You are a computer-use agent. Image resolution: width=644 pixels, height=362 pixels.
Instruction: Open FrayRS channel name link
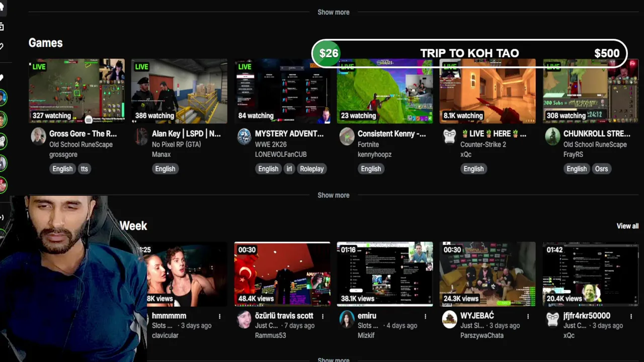[x=574, y=154]
